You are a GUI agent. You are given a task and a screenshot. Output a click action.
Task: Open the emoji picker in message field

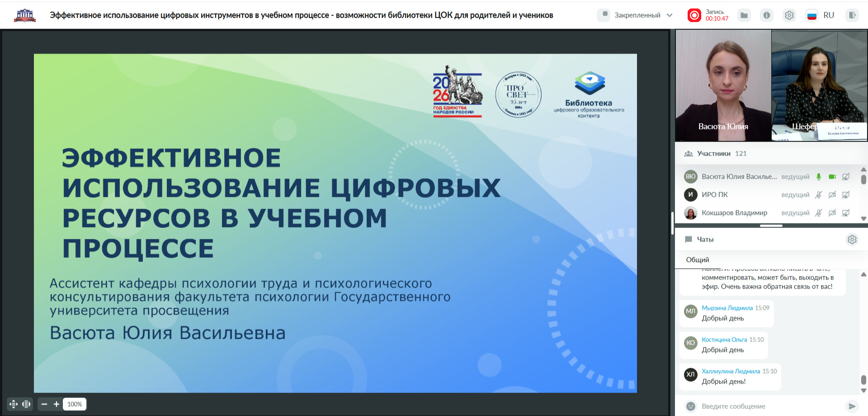pos(690,406)
